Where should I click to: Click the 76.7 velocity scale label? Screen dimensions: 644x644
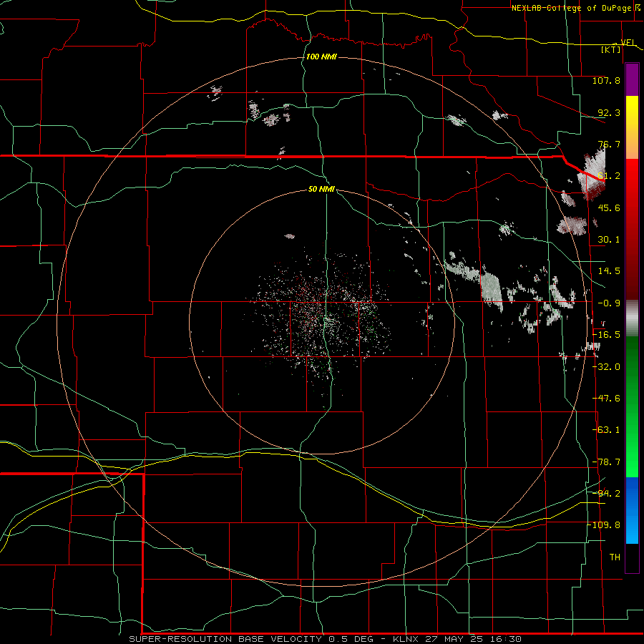(x=609, y=144)
